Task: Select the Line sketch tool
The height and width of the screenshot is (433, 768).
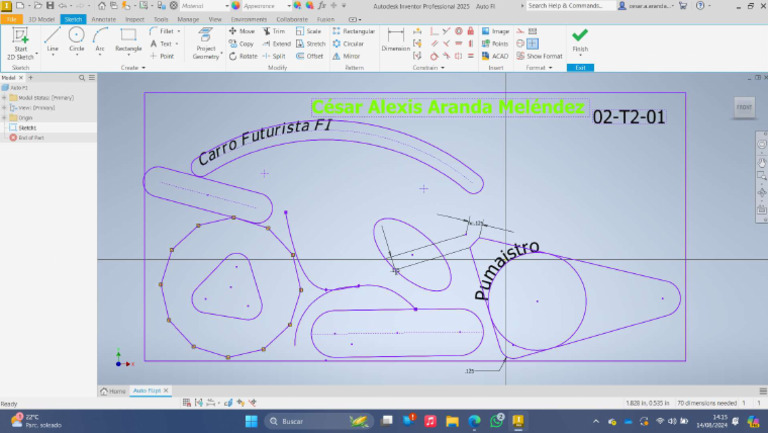Action: 52,41
